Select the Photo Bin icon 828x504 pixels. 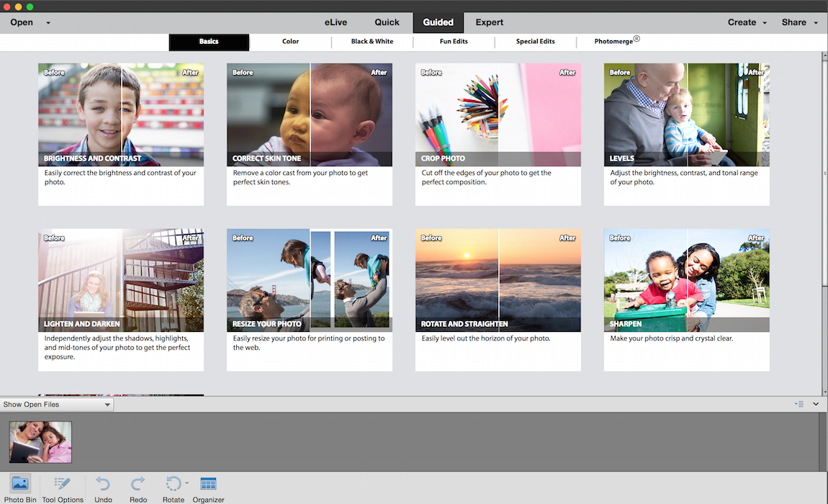19,484
